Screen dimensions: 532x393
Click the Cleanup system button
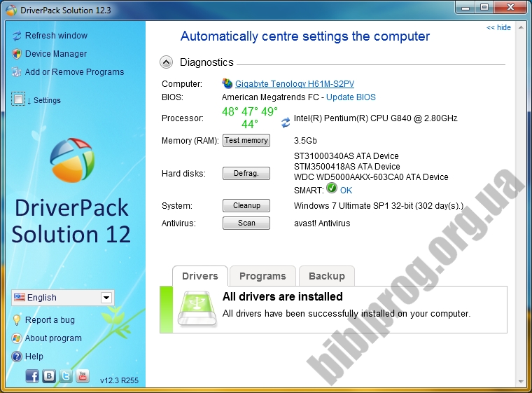(x=246, y=205)
